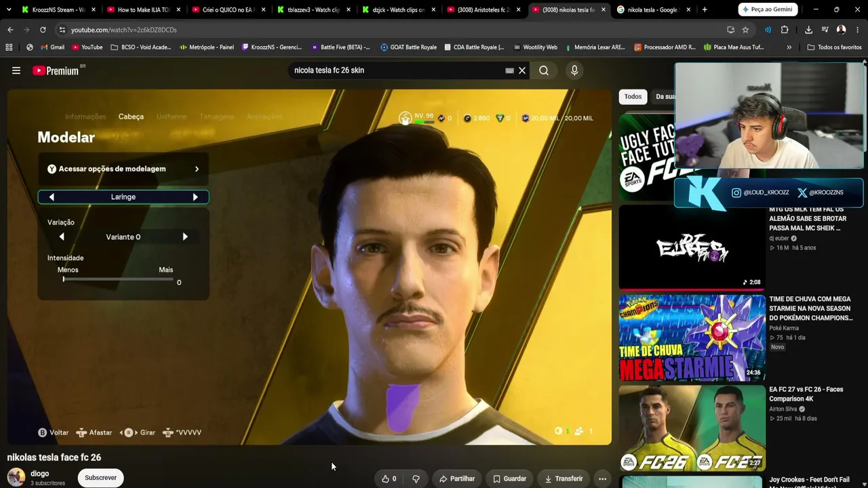Open the on-screen keyboard in search box
Screen dimensions: 868x488
510,70
